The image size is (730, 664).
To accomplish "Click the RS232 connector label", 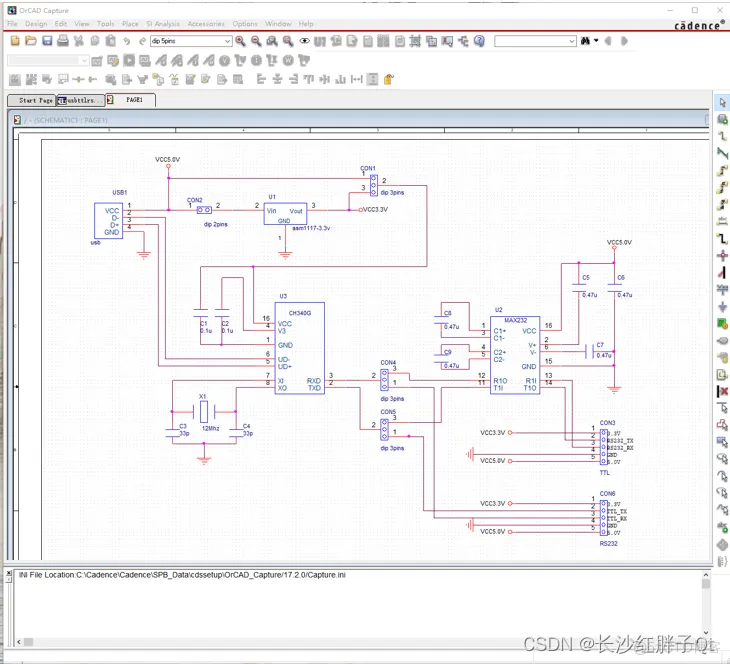I will 608,543.
